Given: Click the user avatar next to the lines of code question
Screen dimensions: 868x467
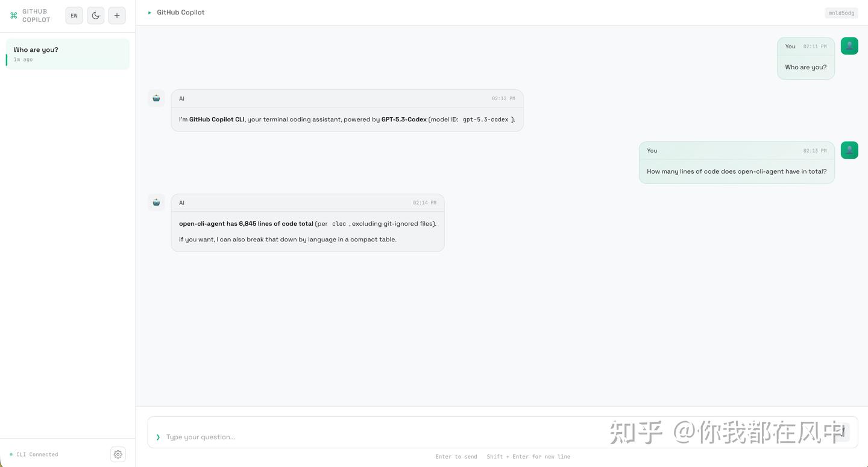Looking at the screenshot, I should coord(849,150).
